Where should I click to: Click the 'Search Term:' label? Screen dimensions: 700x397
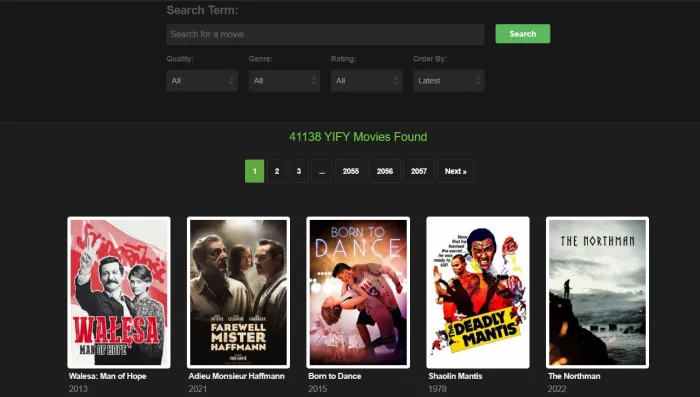pyautogui.click(x=202, y=10)
